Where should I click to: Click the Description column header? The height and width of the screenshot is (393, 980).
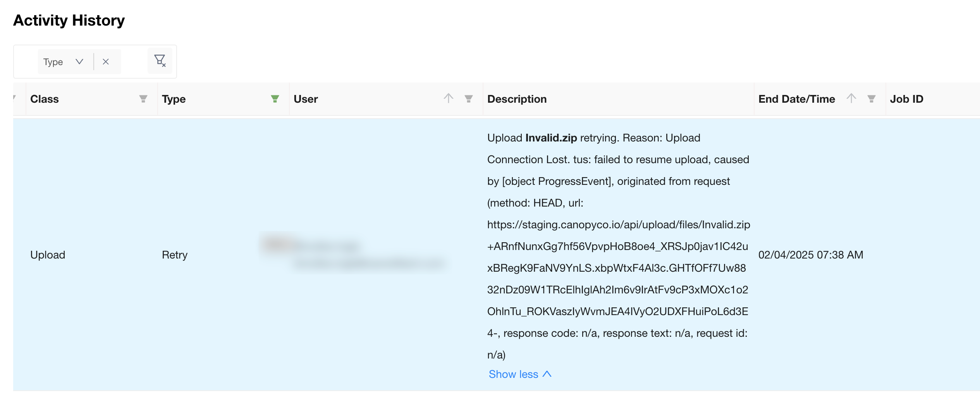pos(517,99)
